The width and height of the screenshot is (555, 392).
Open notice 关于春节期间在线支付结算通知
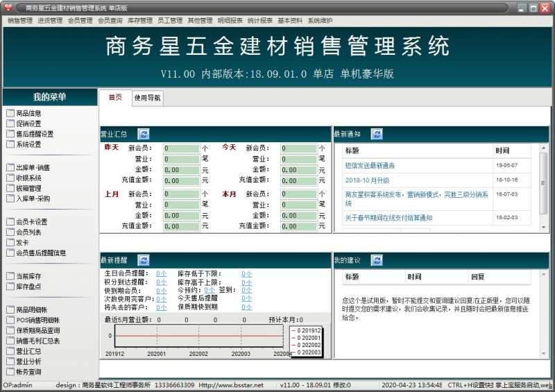388,218
